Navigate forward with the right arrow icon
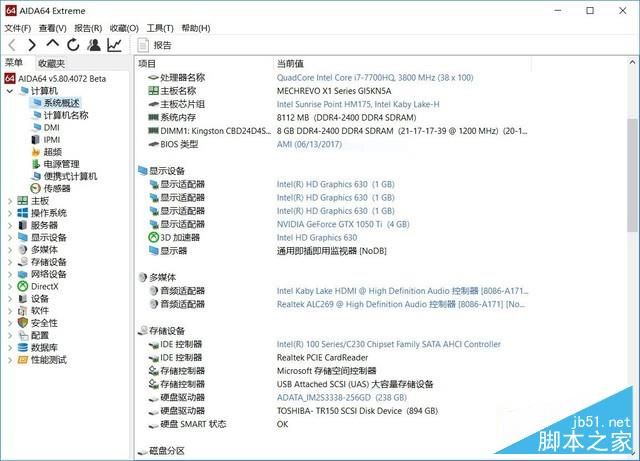Viewport: 640px width, 461px height. pyautogui.click(x=32, y=45)
